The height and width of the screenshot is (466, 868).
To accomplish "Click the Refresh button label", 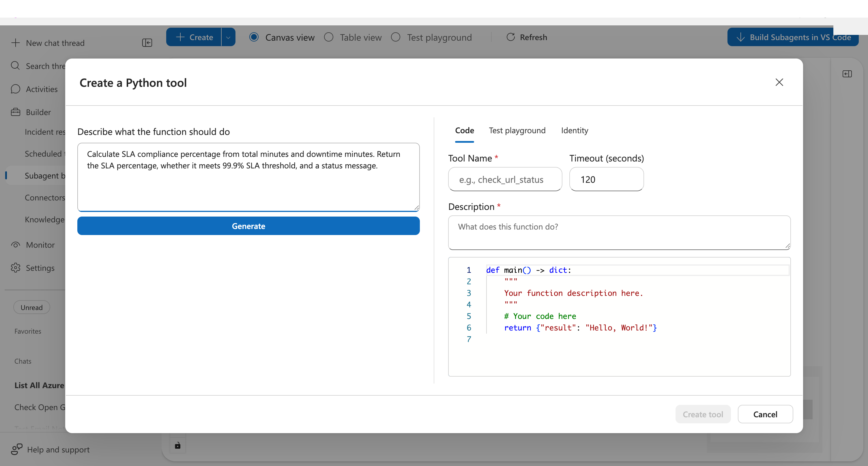I will pyautogui.click(x=533, y=37).
